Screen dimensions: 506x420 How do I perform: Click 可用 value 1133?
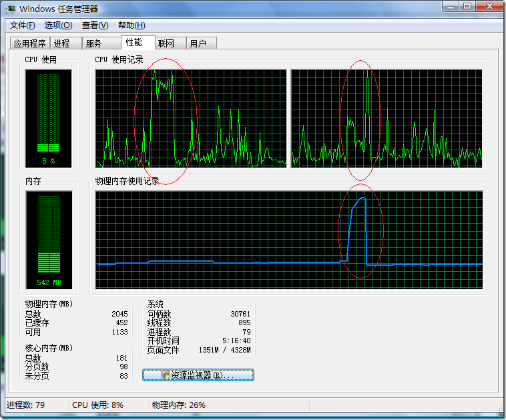(119, 332)
